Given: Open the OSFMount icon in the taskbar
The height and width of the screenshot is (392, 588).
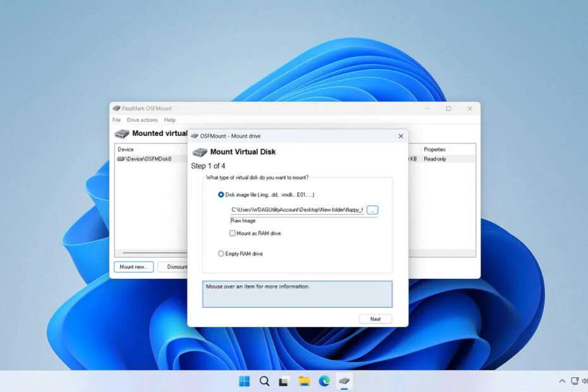Looking at the screenshot, I should pyautogui.click(x=343, y=381).
